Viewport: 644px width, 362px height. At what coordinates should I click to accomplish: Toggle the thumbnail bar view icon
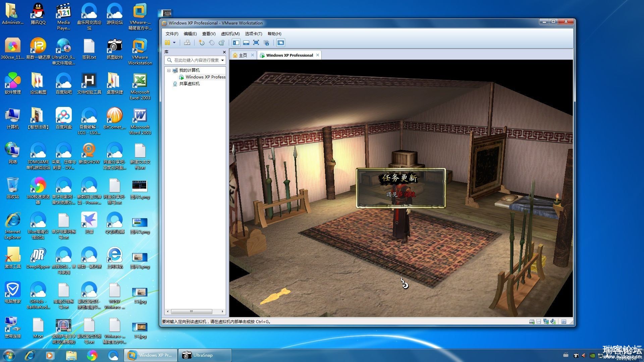(246, 43)
